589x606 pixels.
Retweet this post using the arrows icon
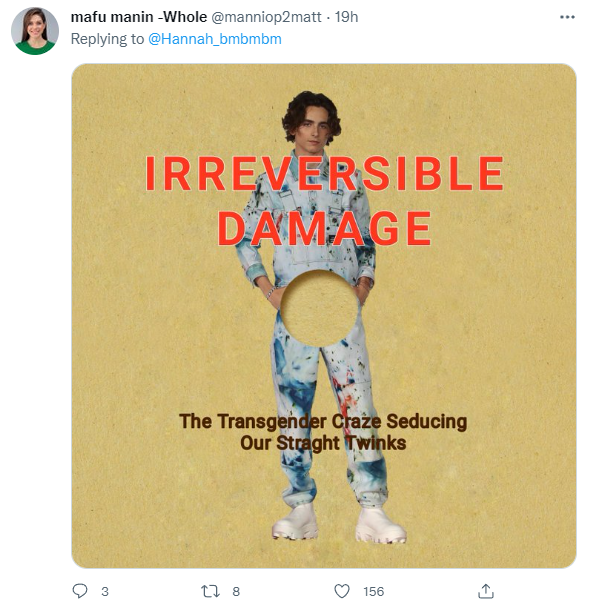pyautogui.click(x=210, y=591)
